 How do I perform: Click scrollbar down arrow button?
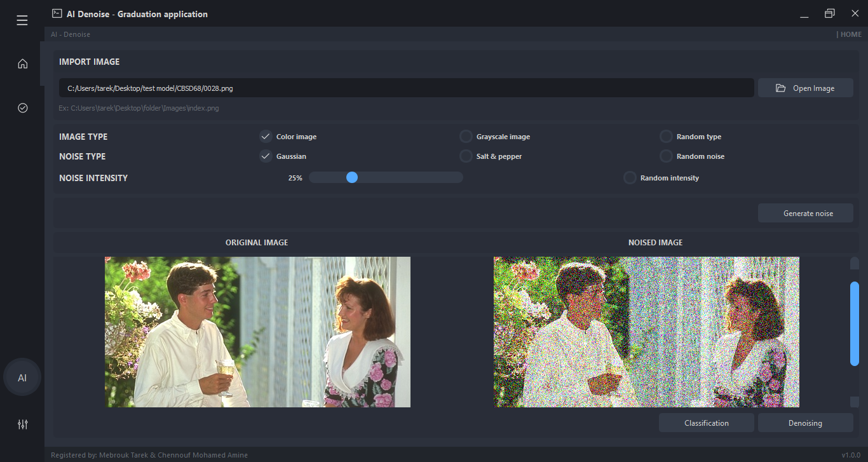point(855,402)
